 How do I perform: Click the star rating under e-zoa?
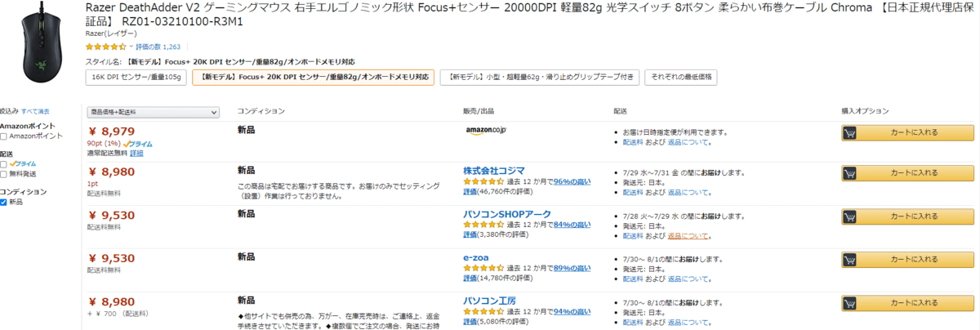point(483,268)
